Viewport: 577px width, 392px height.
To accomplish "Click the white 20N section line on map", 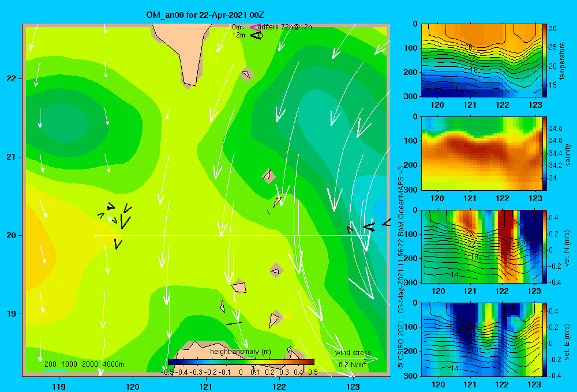I will [x=232, y=235].
